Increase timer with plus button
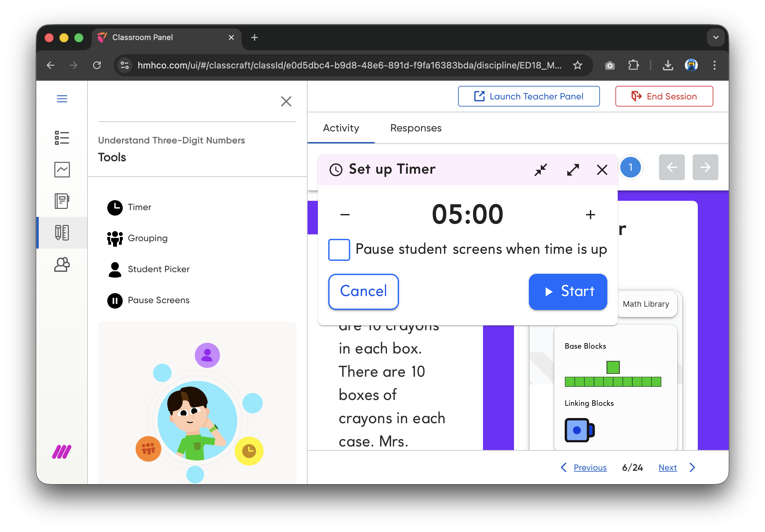 [590, 215]
